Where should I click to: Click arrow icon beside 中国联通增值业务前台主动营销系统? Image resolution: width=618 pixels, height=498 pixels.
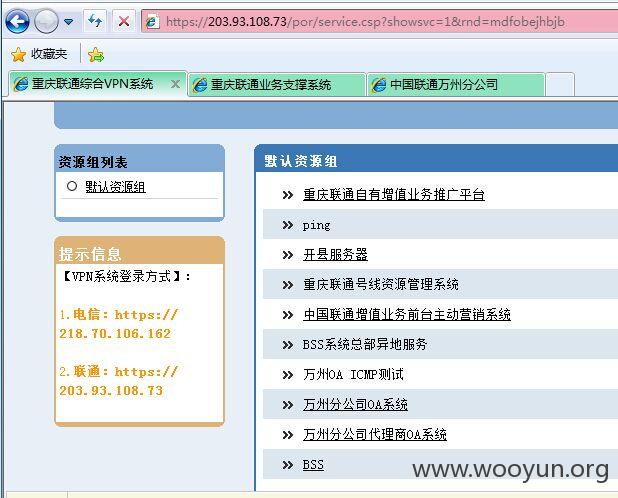(288, 315)
